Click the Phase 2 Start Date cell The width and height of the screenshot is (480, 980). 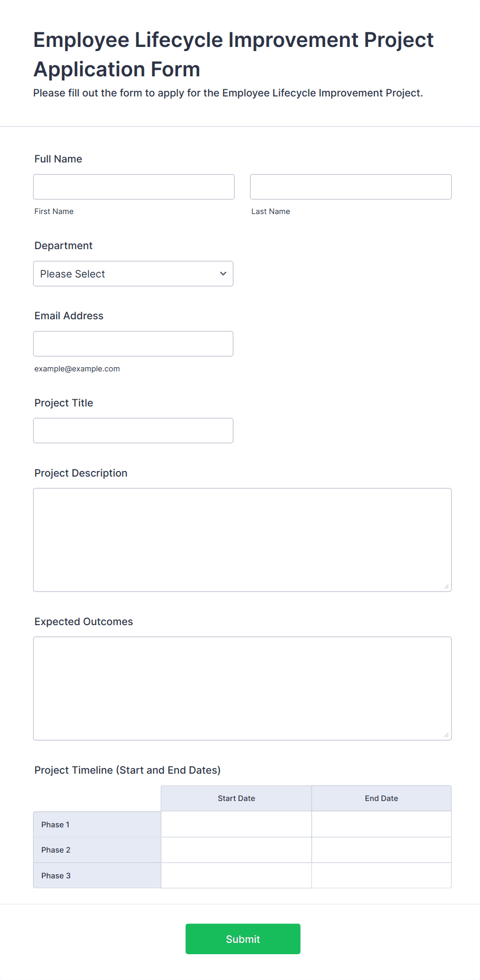pyautogui.click(x=236, y=850)
